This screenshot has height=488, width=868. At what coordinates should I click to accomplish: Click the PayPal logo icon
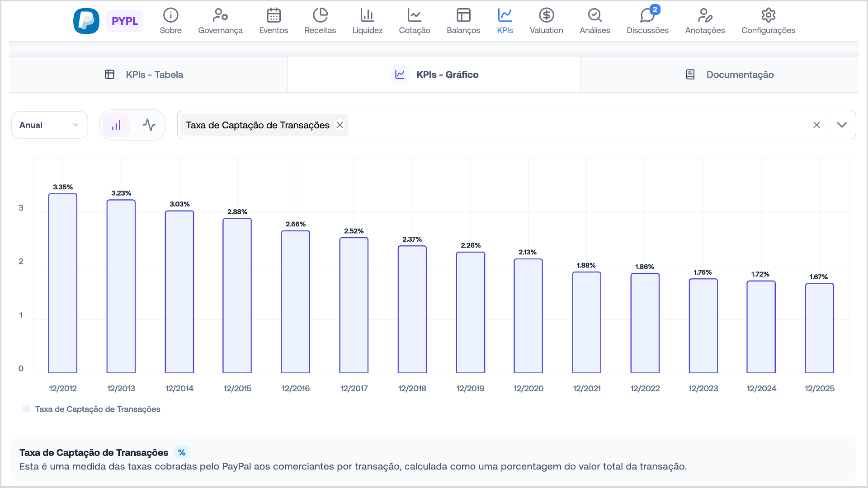(86, 21)
